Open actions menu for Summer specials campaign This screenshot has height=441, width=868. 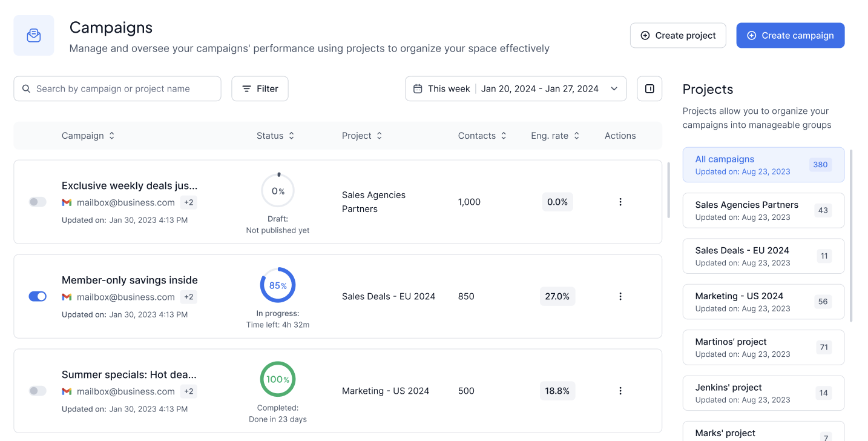(x=620, y=391)
